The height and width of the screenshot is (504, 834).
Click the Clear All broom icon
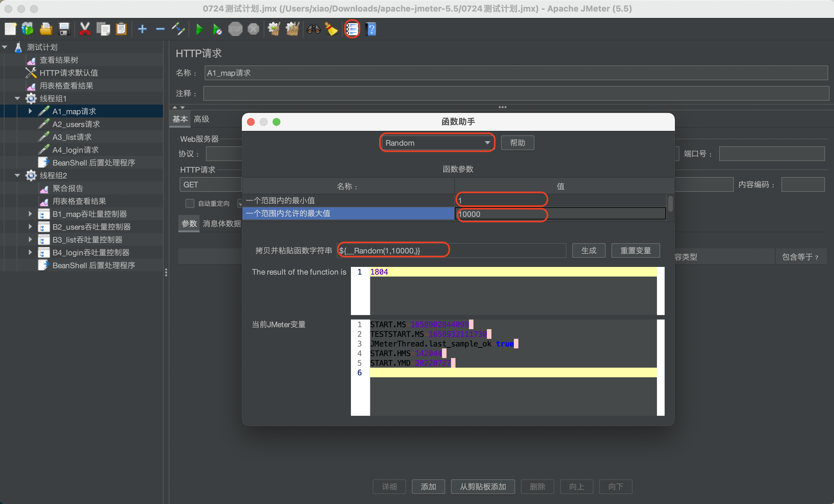(293, 29)
